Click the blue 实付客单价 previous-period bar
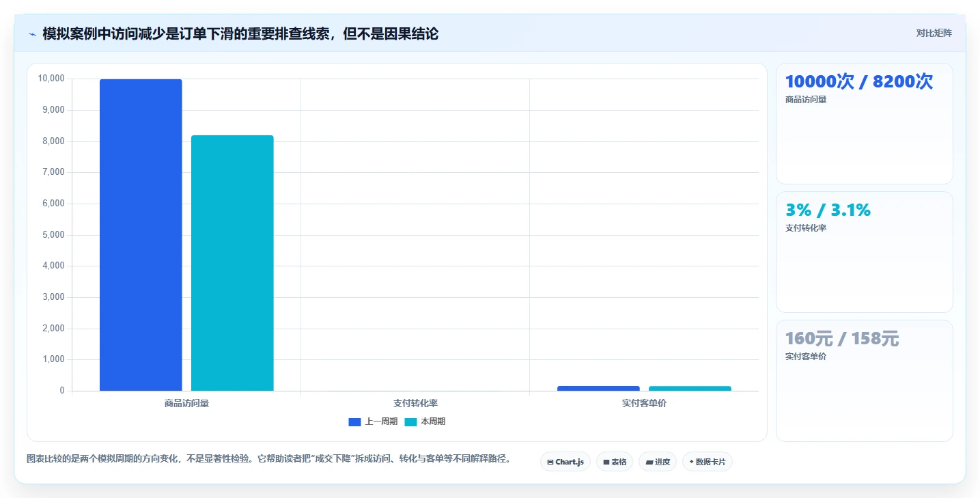 coord(598,388)
